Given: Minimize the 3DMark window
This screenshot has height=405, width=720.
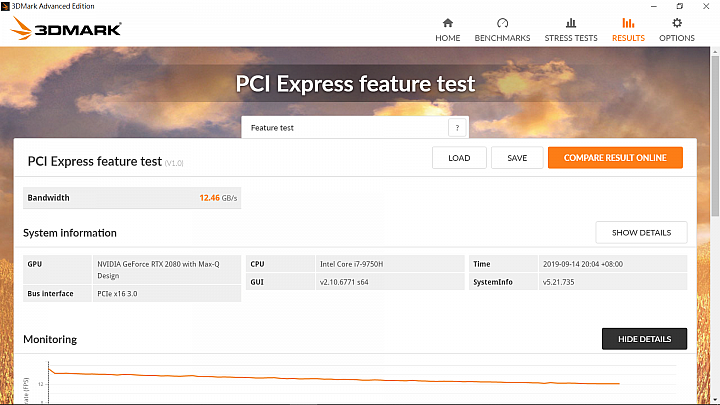Looking at the screenshot, I should click(652, 6).
